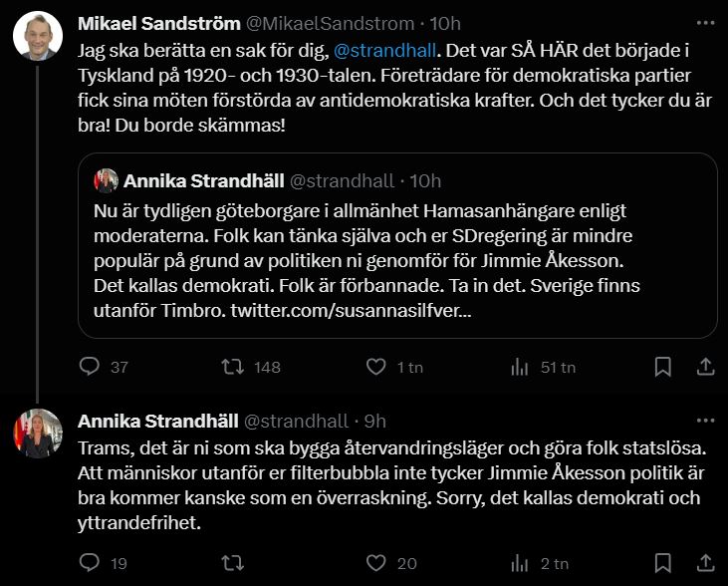
Task: View analytics for Annika Strandhäll's reply
Action: click(x=519, y=563)
